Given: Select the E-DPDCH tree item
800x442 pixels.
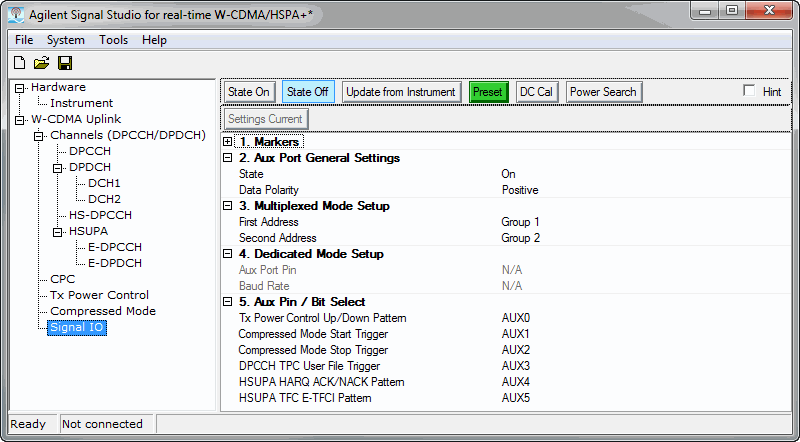Looking at the screenshot, I should coord(115,263).
